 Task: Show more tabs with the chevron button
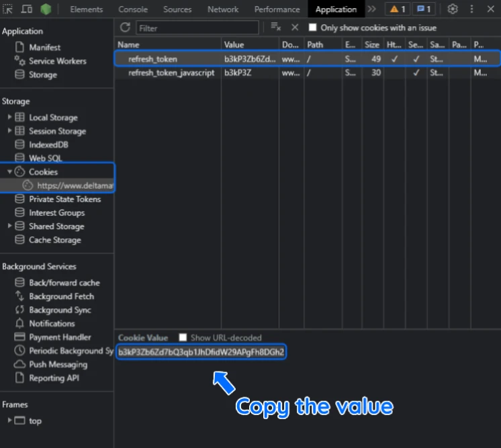[x=371, y=9]
